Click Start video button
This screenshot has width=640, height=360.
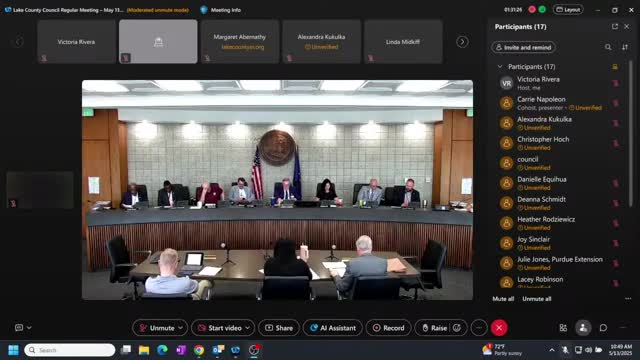point(220,328)
